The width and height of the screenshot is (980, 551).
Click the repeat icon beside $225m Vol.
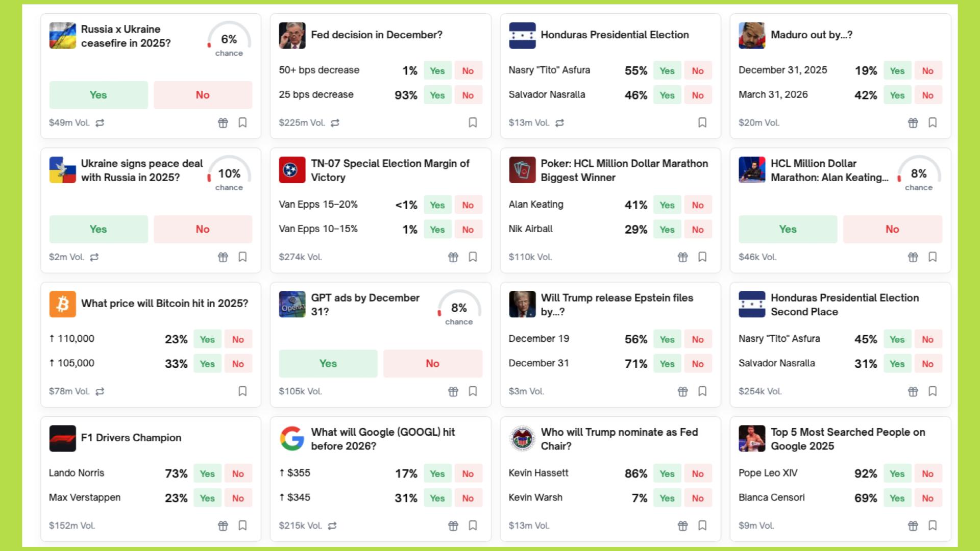click(x=335, y=122)
